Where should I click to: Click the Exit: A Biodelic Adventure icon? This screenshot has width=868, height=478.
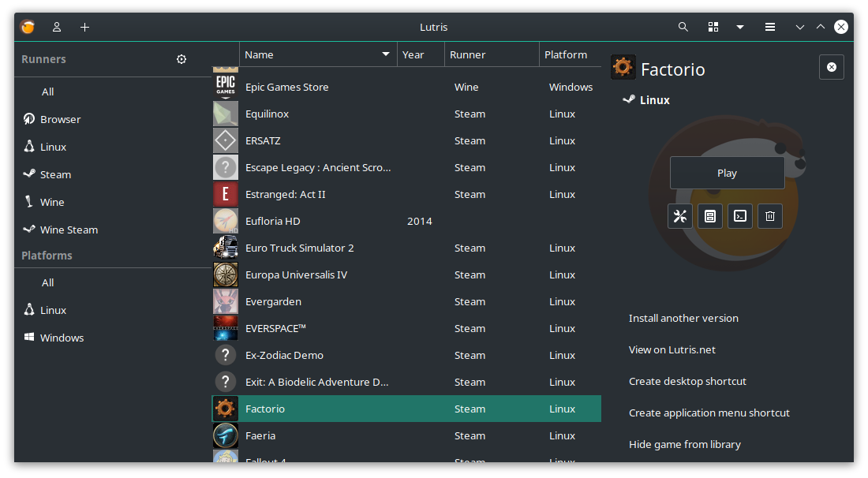tap(226, 383)
